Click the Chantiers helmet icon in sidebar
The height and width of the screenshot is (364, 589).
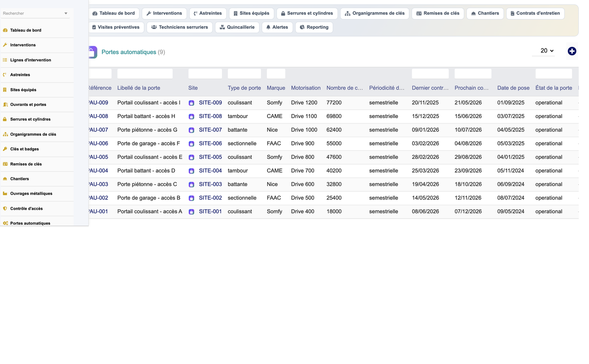(5, 179)
